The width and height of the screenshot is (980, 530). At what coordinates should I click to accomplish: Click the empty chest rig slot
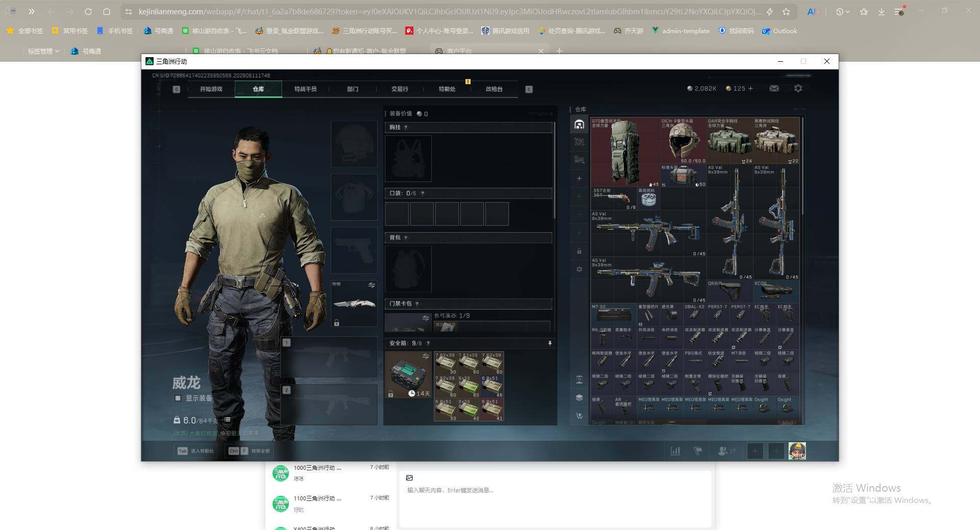408,158
